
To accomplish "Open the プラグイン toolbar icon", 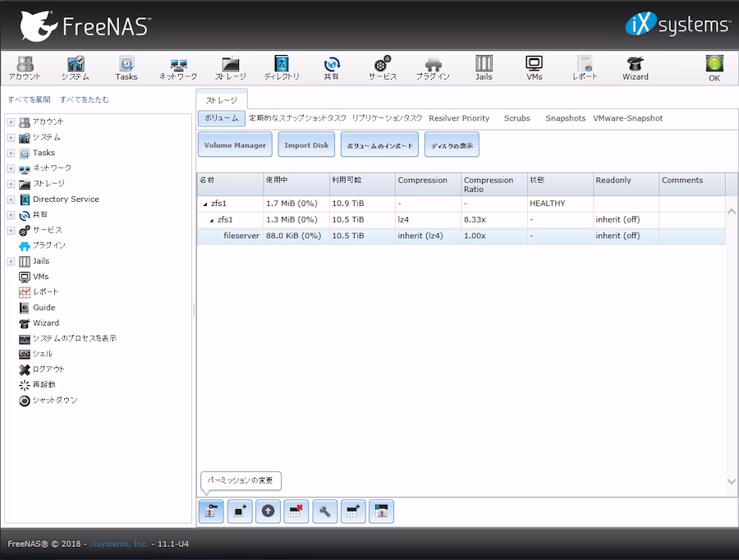I will pyautogui.click(x=433, y=68).
